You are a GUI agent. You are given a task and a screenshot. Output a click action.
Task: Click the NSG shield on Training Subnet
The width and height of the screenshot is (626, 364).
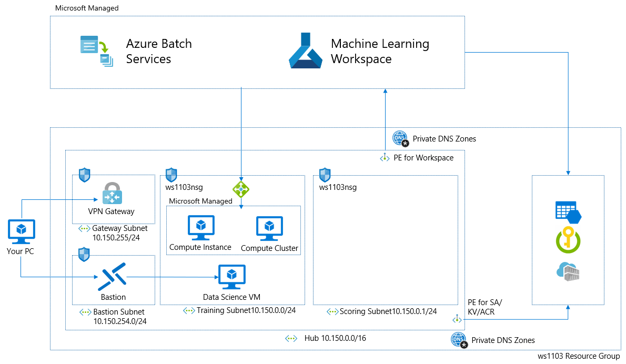[x=171, y=175]
